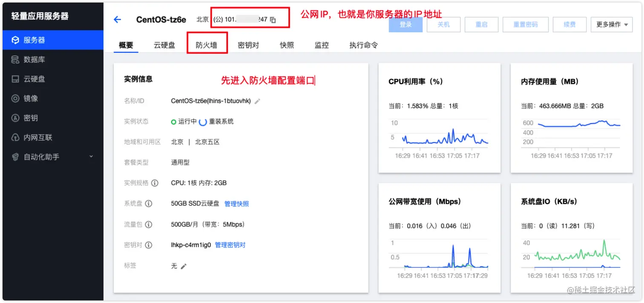Show info tooltip for 系统盘
The height and width of the screenshot is (303, 644).
pos(149,204)
